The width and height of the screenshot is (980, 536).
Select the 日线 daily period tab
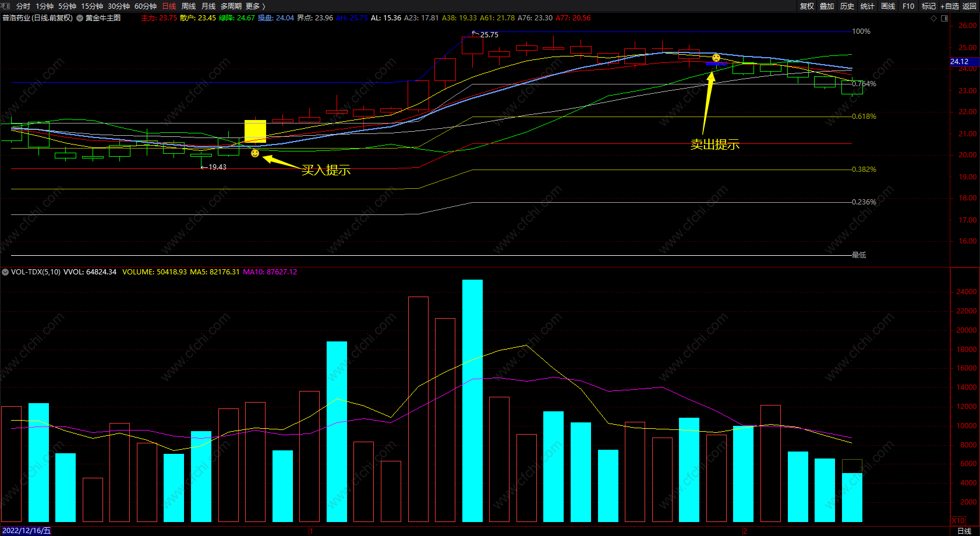169,6
